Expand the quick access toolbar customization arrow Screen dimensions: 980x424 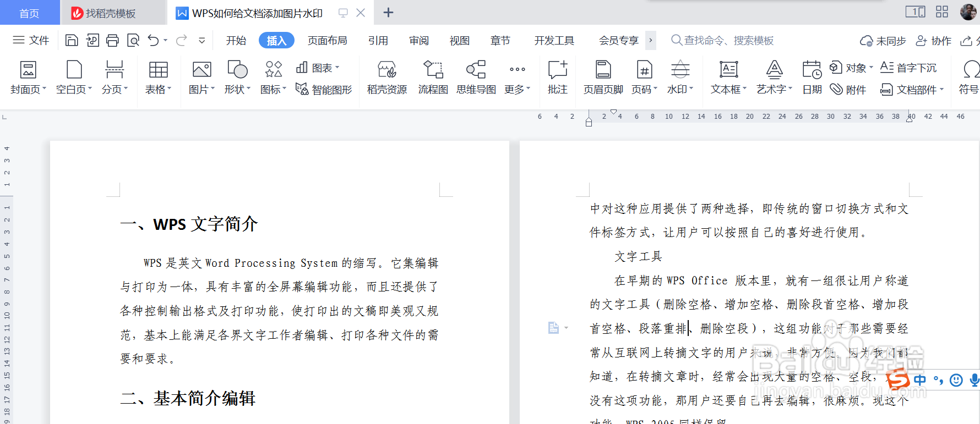click(x=202, y=40)
